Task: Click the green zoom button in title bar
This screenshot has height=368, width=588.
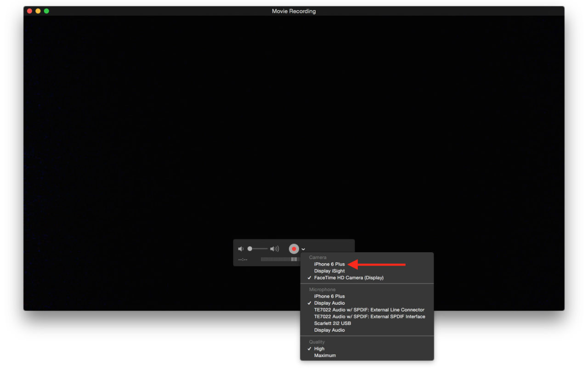Action: 45,11
